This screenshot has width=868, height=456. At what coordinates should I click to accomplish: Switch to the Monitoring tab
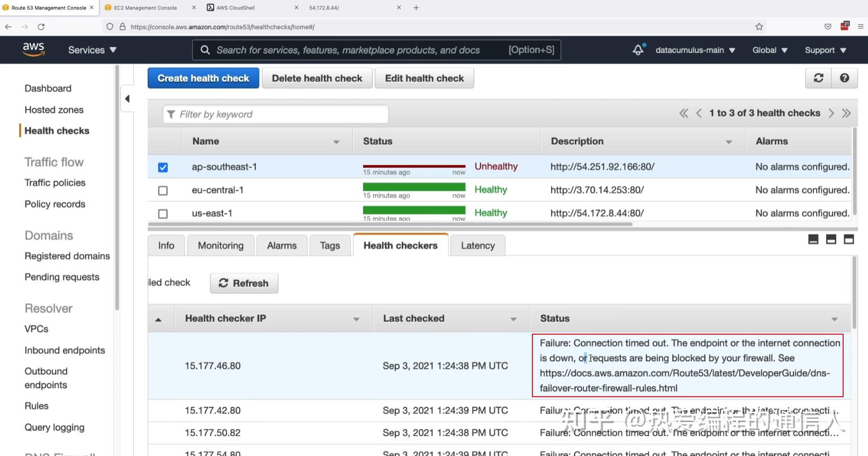pyautogui.click(x=221, y=245)
